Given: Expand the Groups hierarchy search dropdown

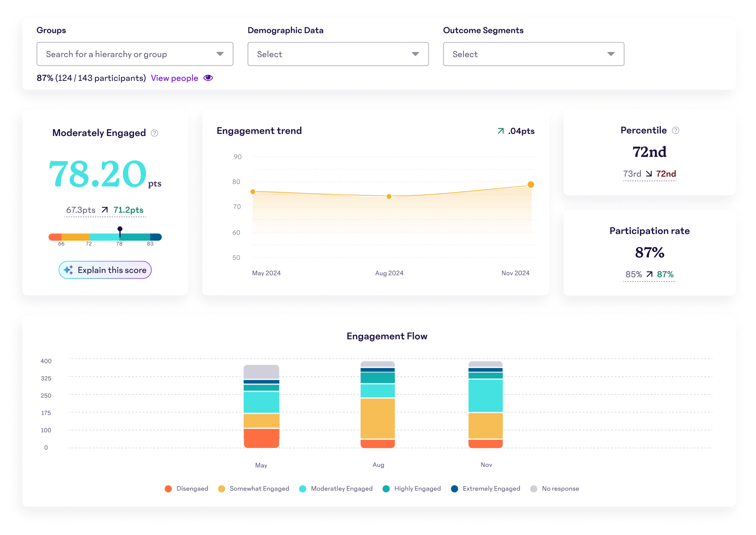Looking at the screenshot, I should (x=220, y=54).
